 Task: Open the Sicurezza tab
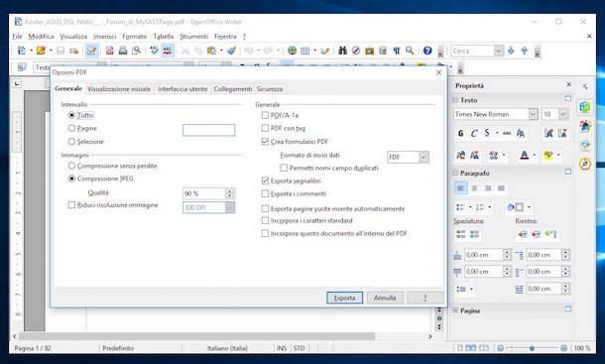[270, 89]
